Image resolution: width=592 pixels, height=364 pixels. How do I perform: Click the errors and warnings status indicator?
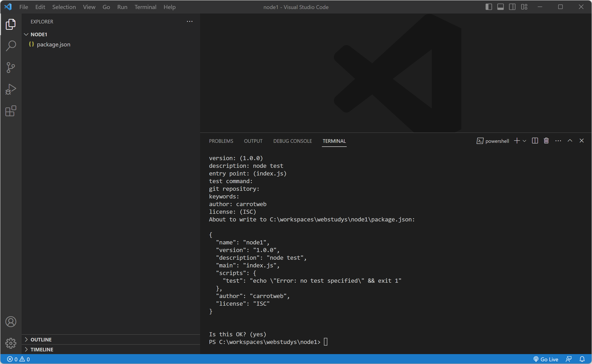click(x=18, y=359)
